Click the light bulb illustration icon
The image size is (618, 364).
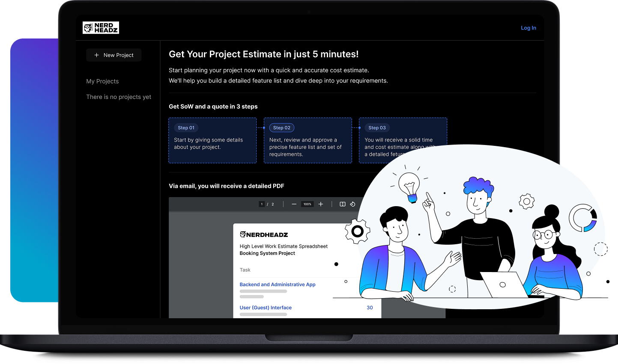(409, 187)
